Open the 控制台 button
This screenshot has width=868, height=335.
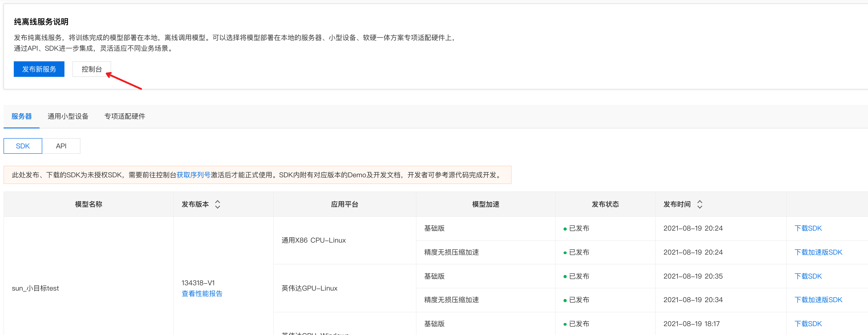pyautogui.click(x=91, y=69)
